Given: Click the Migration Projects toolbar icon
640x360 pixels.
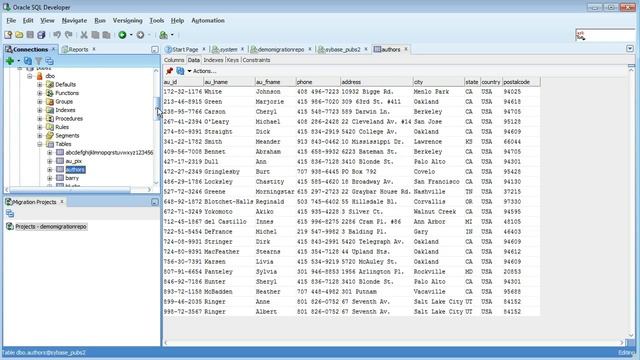Looking at the screenshot, I should [x=10, y=213].
